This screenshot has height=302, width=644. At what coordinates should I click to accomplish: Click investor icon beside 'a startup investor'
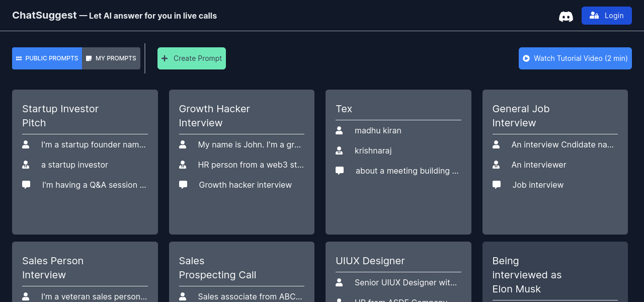(26, 165)
